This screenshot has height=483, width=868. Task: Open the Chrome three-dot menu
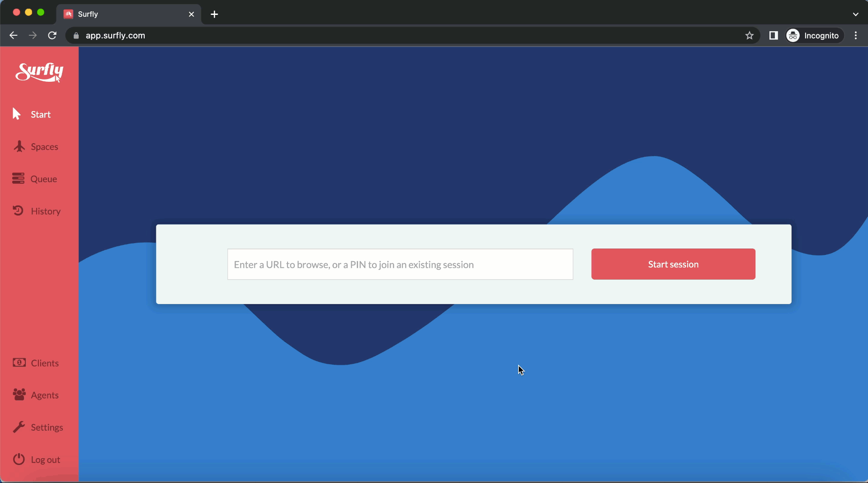coord(856,36)
